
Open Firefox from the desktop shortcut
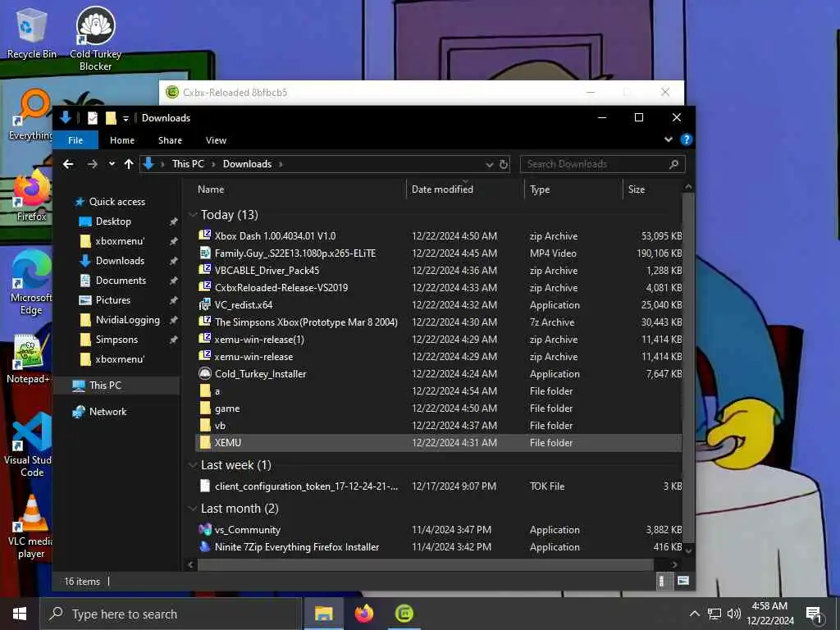click(31, 196)
